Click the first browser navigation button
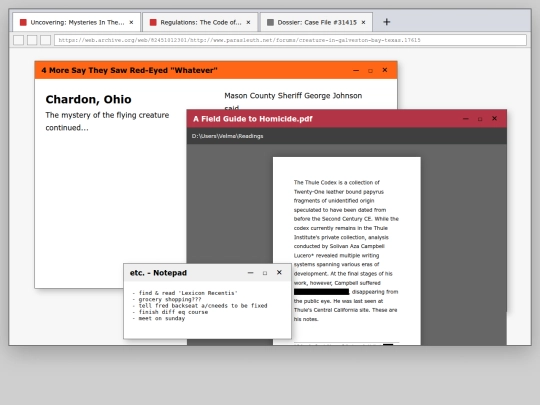 point(19,40)
